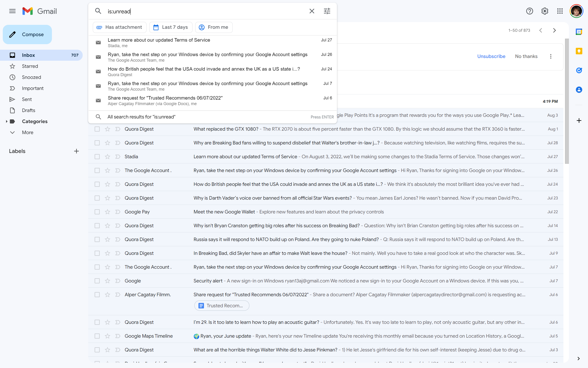Open the acoustic guitar Quora Digest email
588x368 pixels.
click(x=326, y=322)
